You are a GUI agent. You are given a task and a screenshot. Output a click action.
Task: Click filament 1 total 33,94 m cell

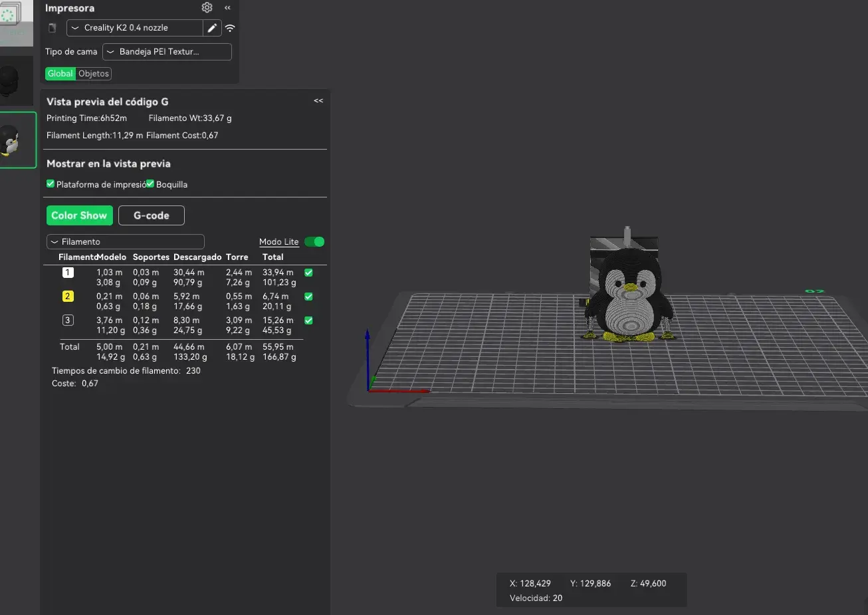(x=278, y=273)
